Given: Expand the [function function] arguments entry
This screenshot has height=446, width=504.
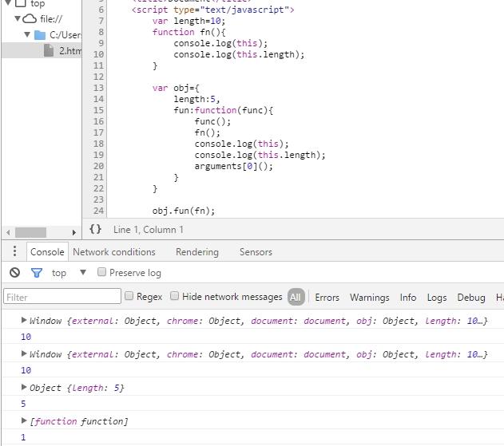Looking at the screenshot, I should coord(23,420).
